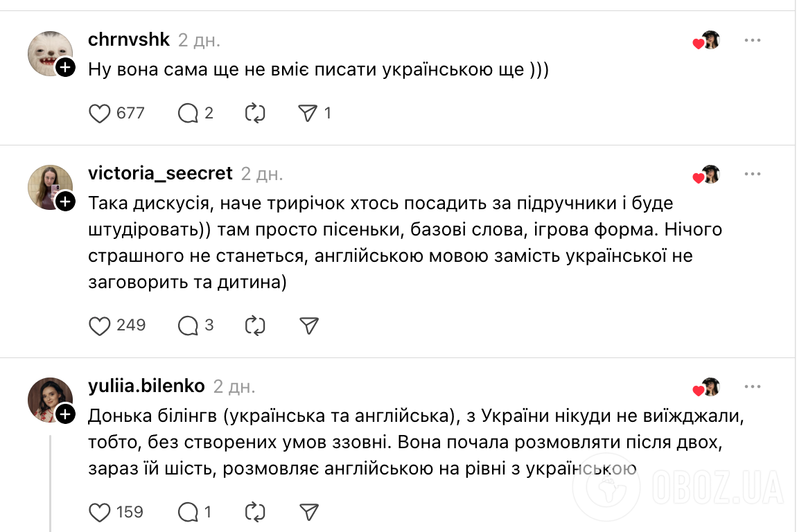Share chrnvshk's comment with paper plane icon
Screen dimensions: 797x532
pyautogui.click(x=308, y=113)
